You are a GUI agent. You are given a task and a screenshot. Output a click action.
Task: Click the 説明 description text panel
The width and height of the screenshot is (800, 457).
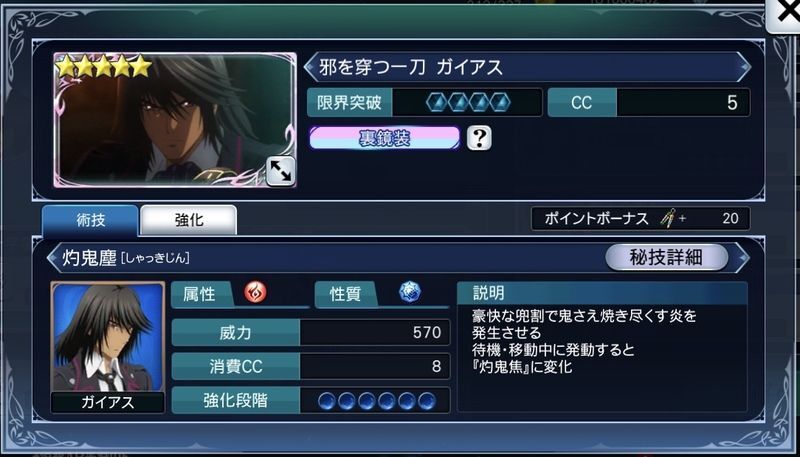(602, 346)
